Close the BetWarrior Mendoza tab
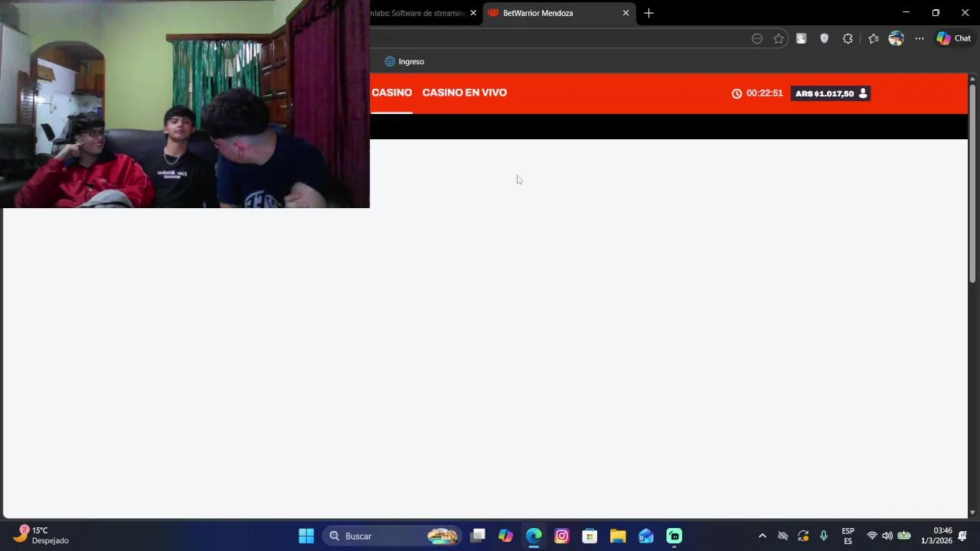The image size is (980, 551). (626, 13)
